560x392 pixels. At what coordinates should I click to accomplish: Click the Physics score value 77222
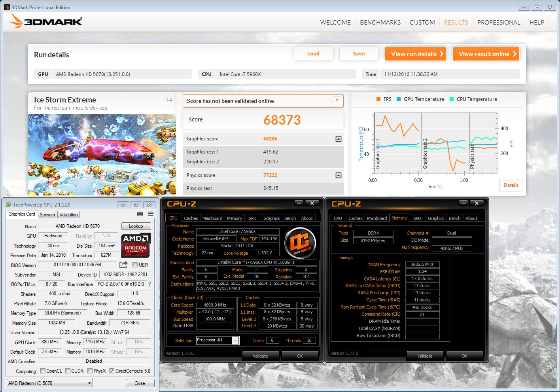pyautogui.click(x=270, y=175)
